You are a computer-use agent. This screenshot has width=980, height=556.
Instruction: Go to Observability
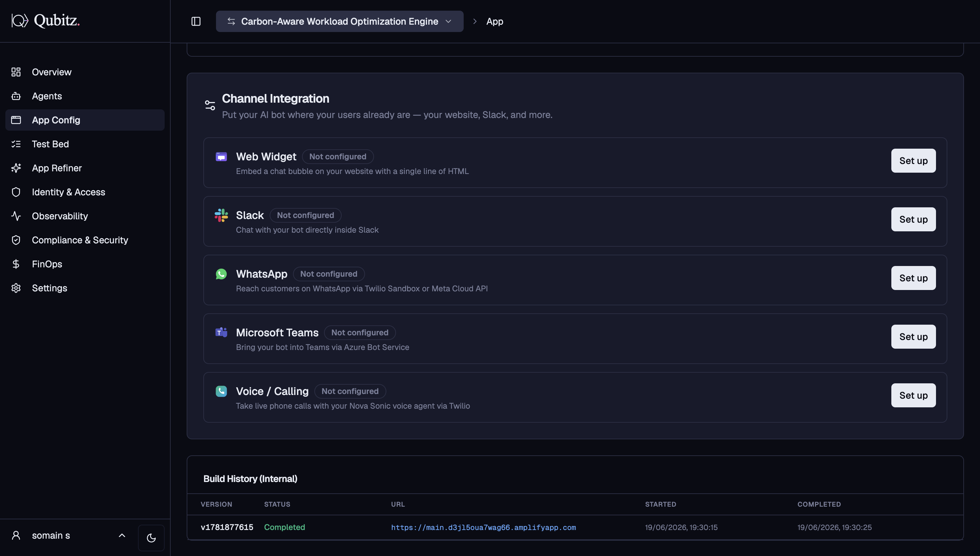point(85,216)
